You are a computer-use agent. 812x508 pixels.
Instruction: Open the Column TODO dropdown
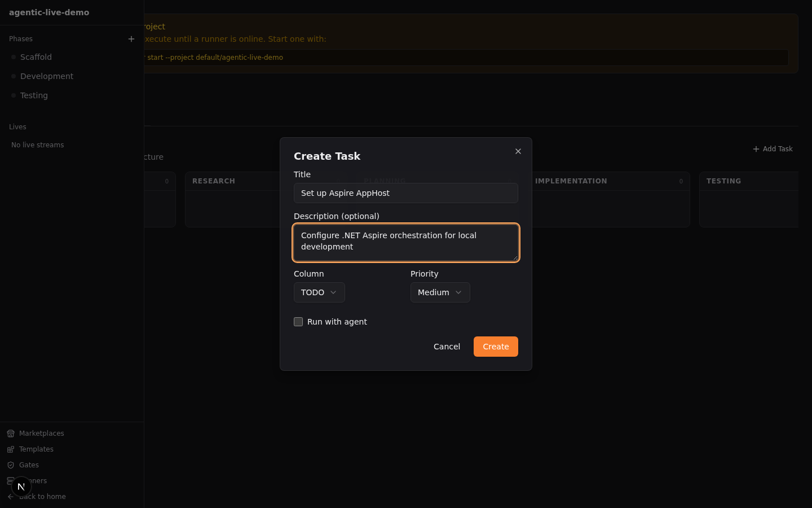319,292
